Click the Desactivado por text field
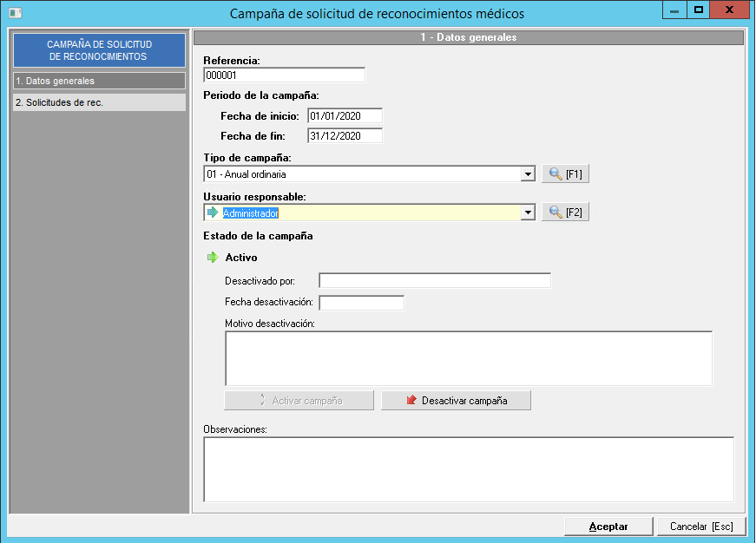This screenshot has height=543, width=756. tap(435, 280)
